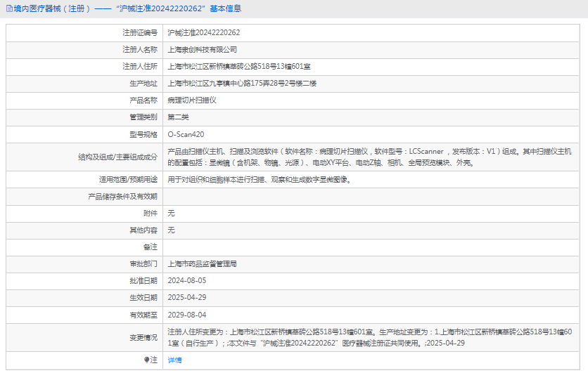Click the 生产地址 row label

143,83
